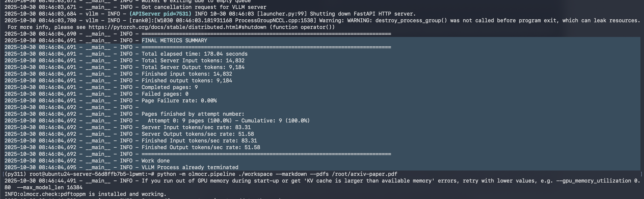Click the python -m olmocr.pipeline command
This screenshot has height=199, width=644.
(x=196, y=174)
